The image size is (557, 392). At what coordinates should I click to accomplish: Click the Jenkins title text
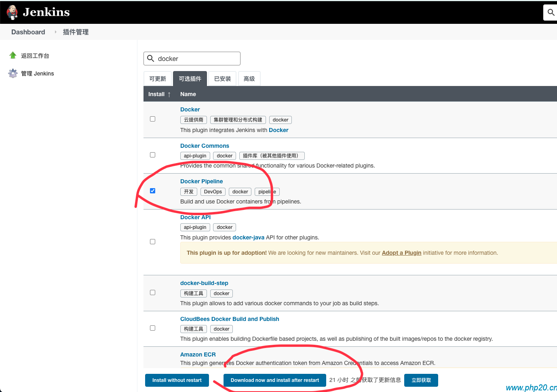click(x=46, y=12)
